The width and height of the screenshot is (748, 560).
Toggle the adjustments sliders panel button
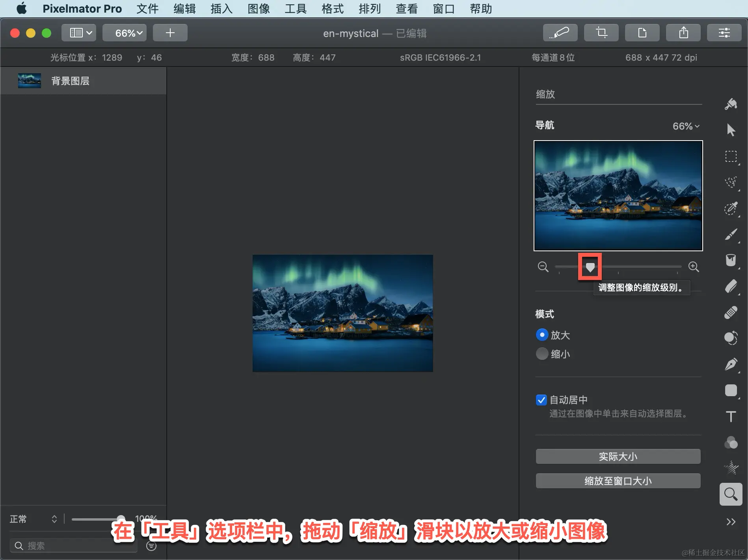click(x=724, y=33)
